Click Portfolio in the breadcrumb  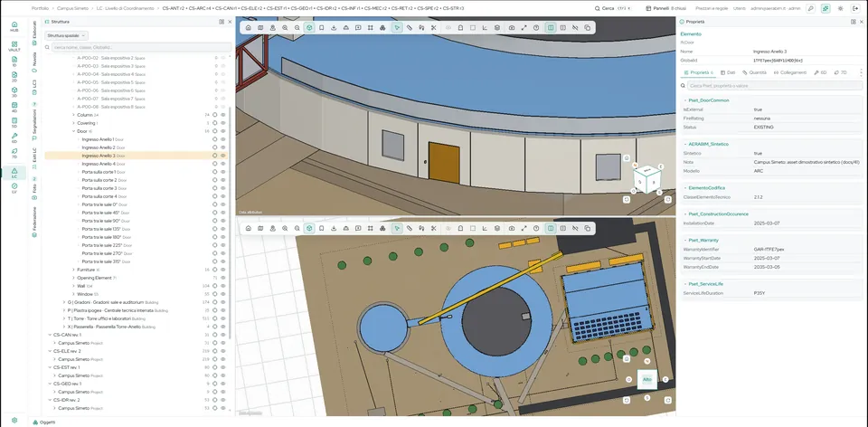click(x=39, y=8)
